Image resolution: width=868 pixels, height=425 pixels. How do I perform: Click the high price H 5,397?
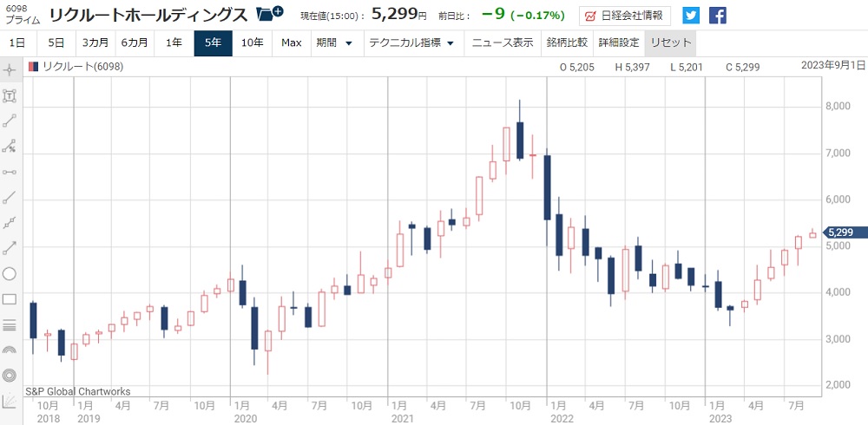click(x=632, y=67)
